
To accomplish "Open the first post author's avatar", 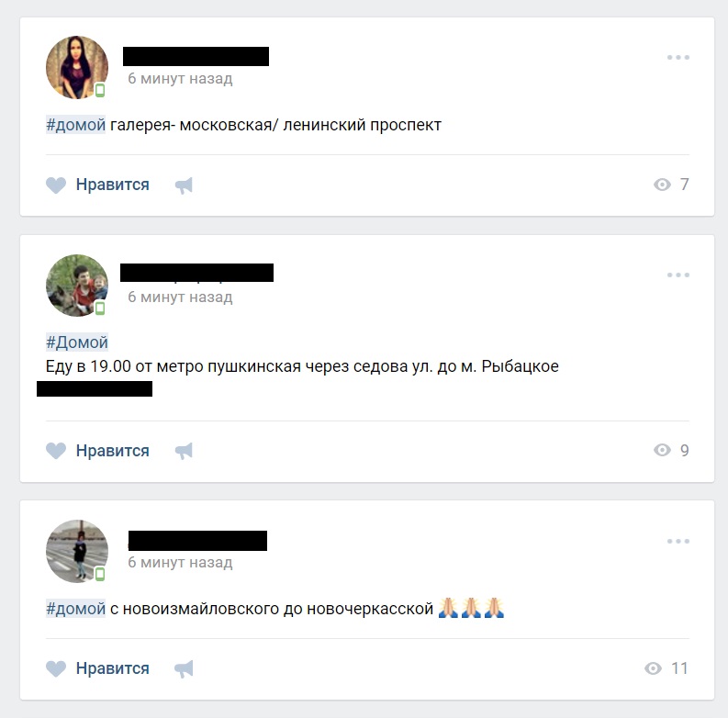I will [77, 67].
